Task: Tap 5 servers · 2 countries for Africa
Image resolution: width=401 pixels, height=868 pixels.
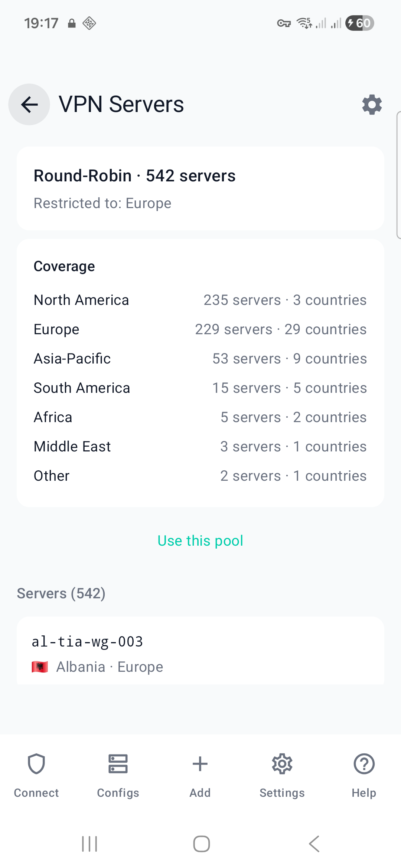Action: coord(294,417)
